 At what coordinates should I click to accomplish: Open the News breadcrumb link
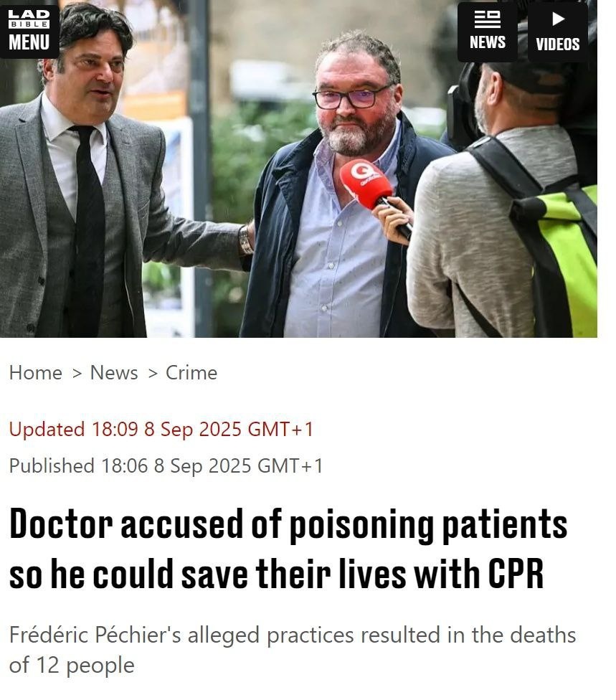[114, 373]
